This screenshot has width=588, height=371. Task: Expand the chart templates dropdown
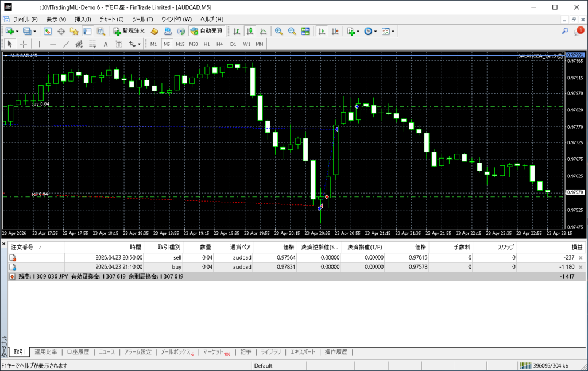pos(393,31)
